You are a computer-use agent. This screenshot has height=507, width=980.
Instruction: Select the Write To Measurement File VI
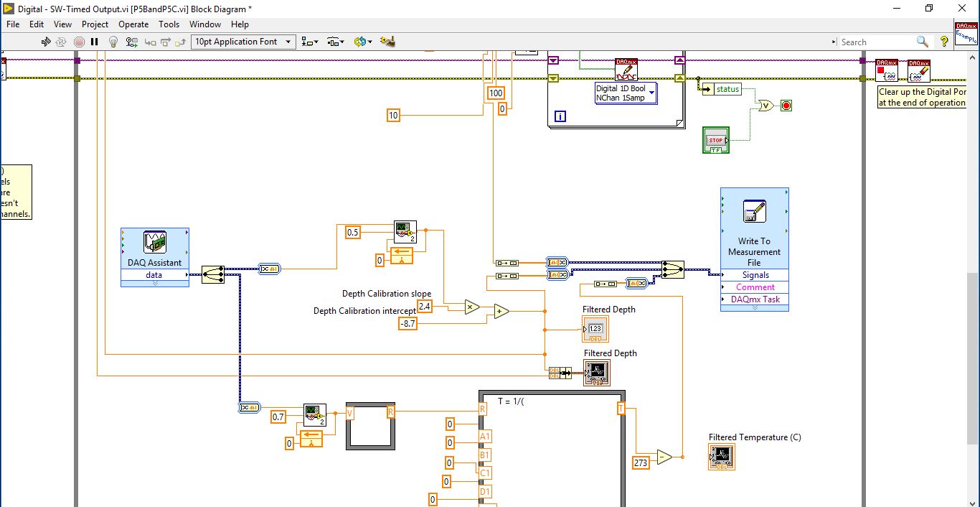(x=754, y=249)
